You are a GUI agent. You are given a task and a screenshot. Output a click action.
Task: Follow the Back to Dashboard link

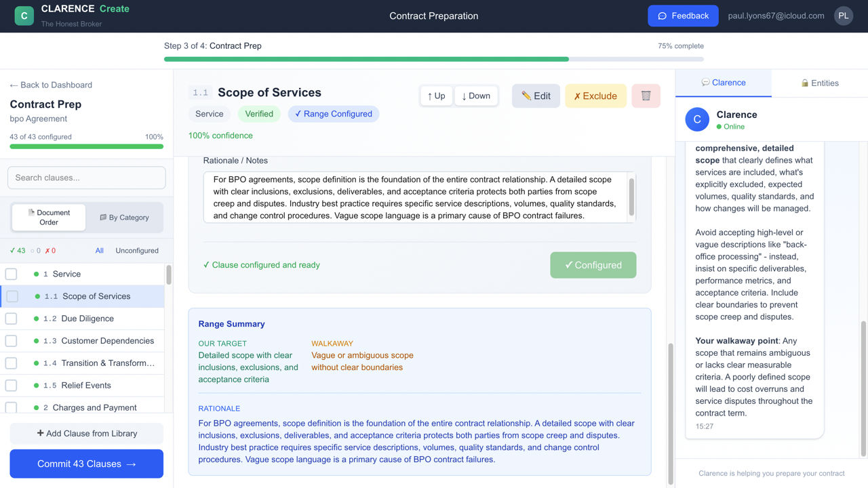point(51,85)
